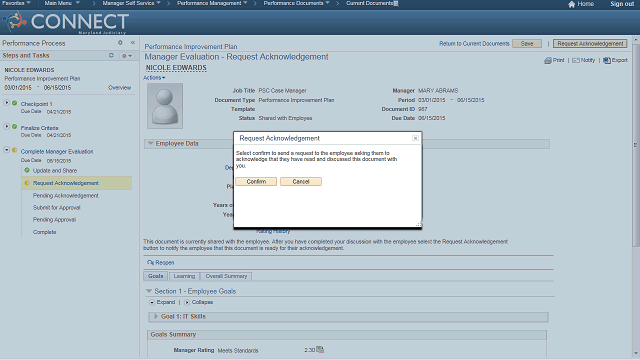The height and width of the screenshot is (360, 640).
Task: Collapse the Complete Manager Evaluation step
Action: [x=7, y=150]
